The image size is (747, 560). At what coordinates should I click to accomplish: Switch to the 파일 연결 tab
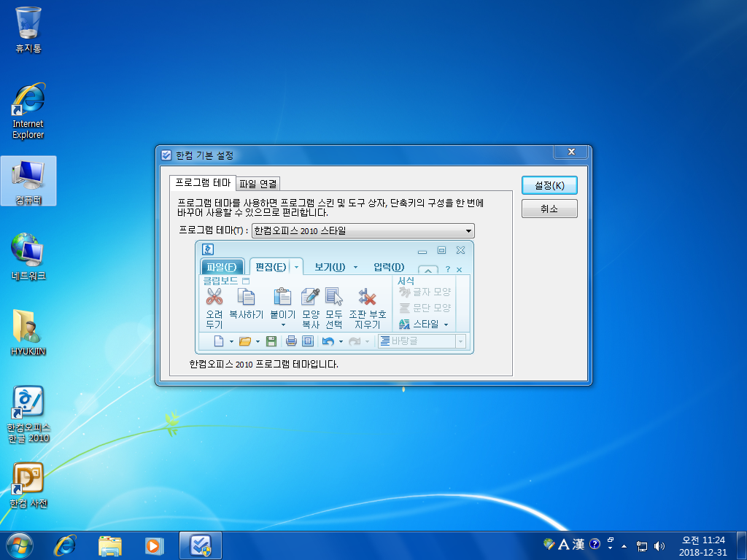click(258, 183)
